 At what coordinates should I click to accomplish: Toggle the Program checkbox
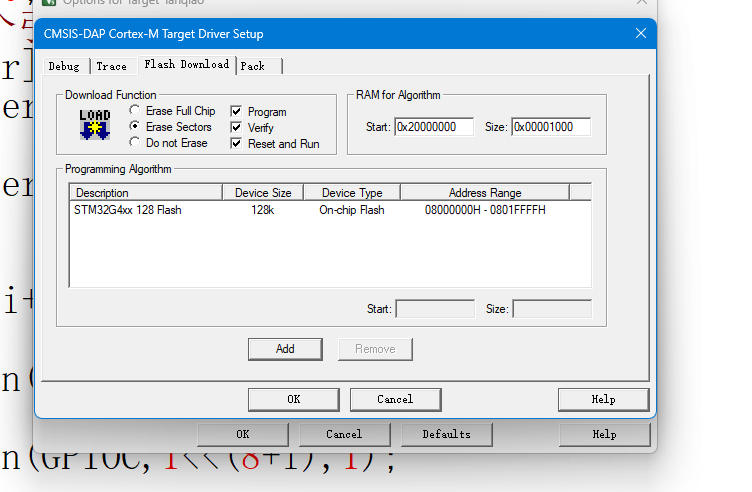pyautogui.click(x=236, y=111)
